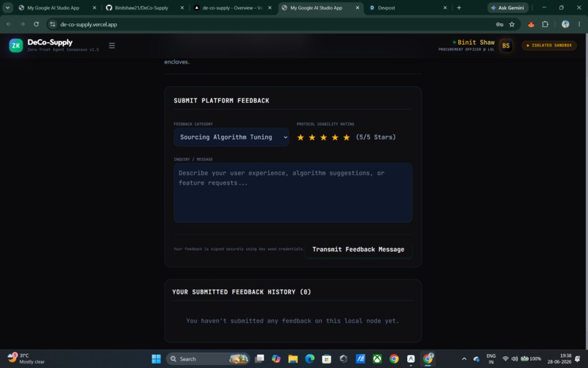
Task: Open a new browser tab
Action: [x=459, y=7]
